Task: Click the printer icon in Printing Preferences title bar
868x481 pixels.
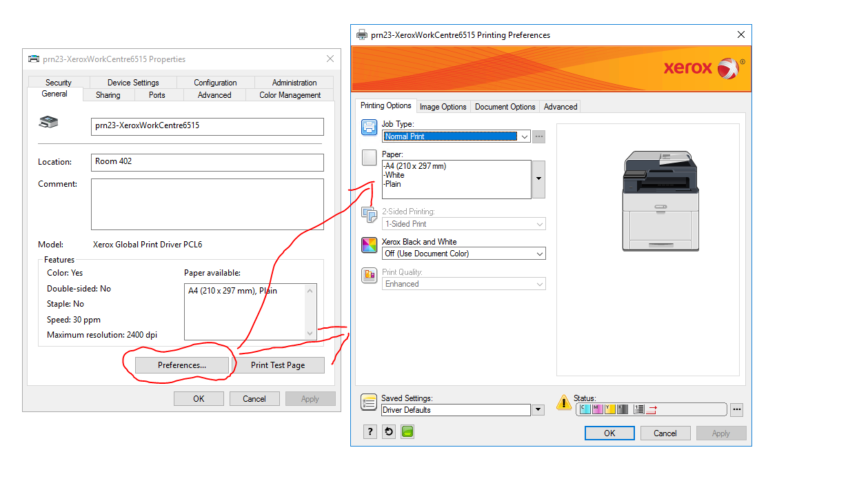Action: [362, 34]
